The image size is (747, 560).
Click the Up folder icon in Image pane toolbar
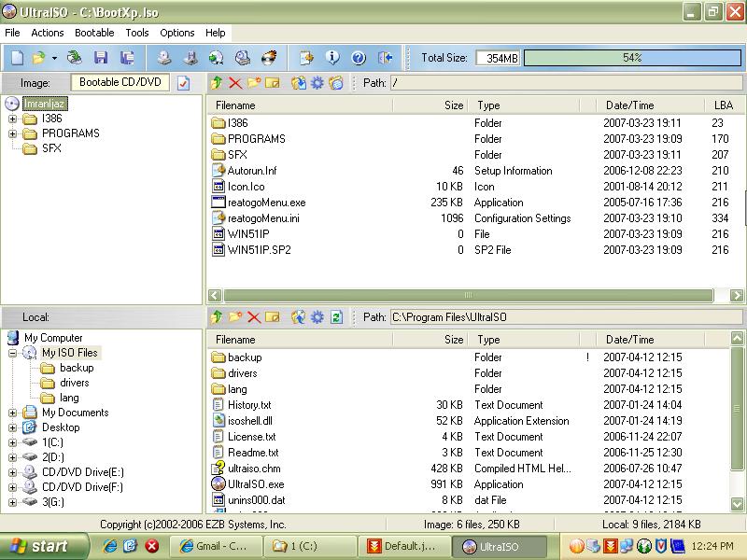click(x=217, y=83)
